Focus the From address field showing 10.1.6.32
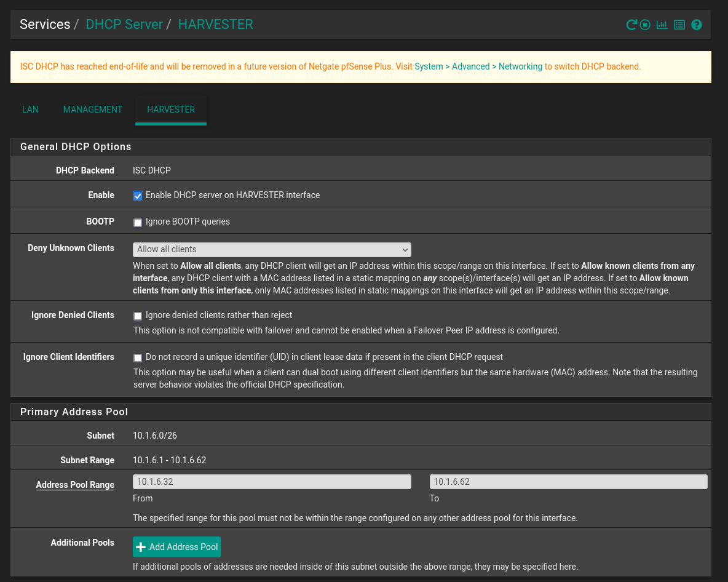 click(272, 482)
